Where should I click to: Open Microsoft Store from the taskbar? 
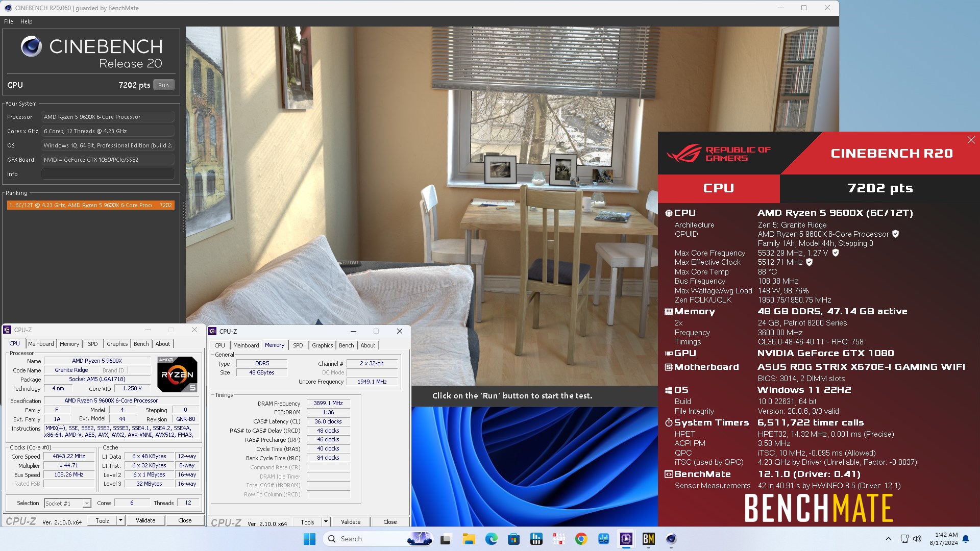pos(513,539)
